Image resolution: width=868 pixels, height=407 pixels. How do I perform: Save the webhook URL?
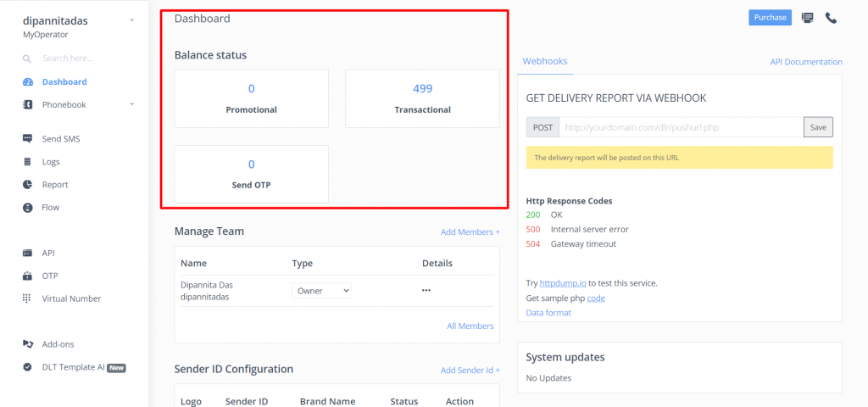[x=818, y=127]
